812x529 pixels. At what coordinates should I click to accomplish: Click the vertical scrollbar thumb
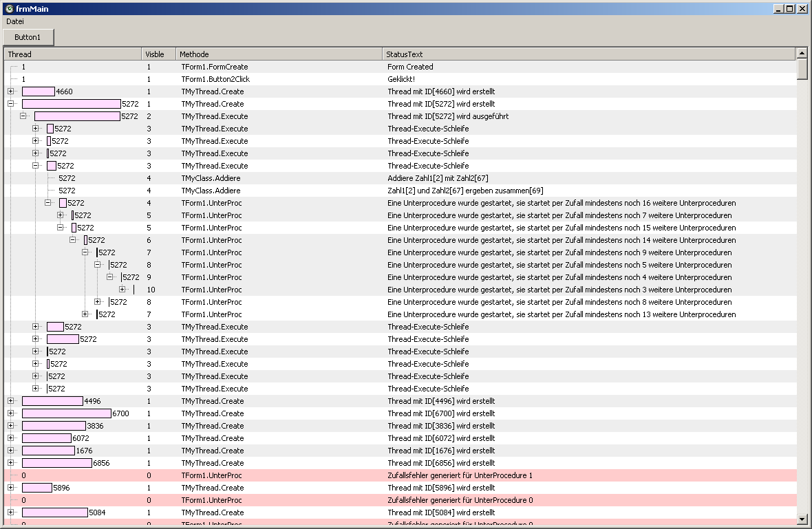pyautogui.click(x=802, y=69)
